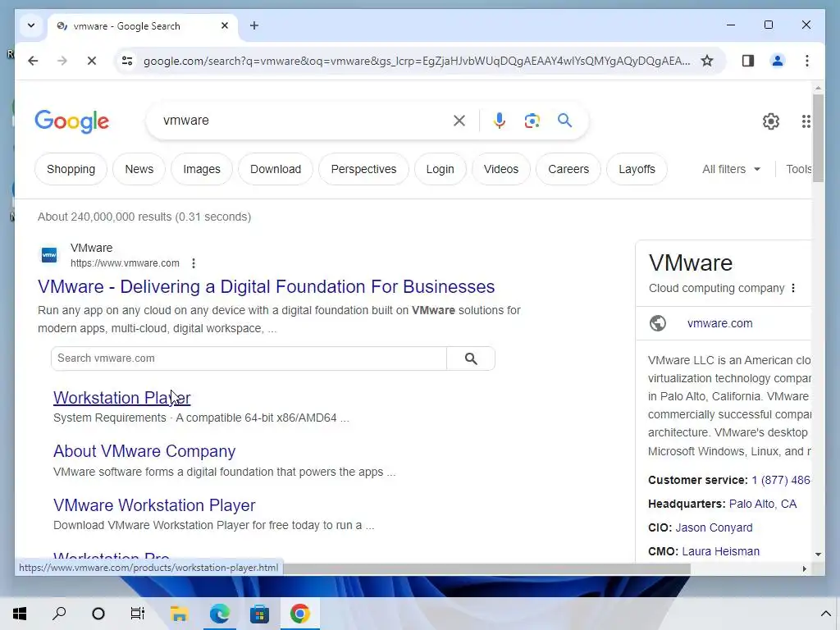Open the Tools option

click(x=798, y=169)
